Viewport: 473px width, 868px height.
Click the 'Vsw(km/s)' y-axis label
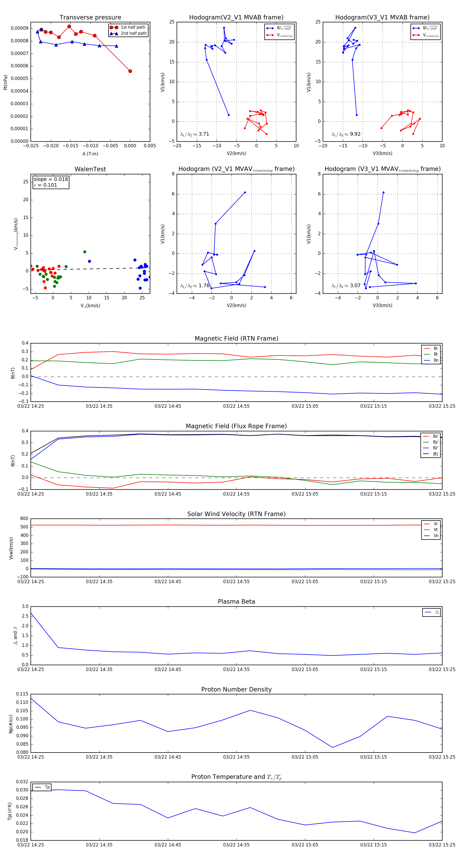11,549
